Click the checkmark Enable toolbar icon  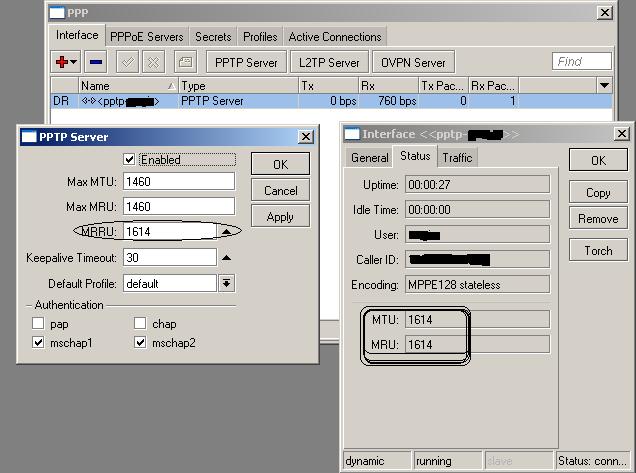pyautogui.click(x=127, y=62)
